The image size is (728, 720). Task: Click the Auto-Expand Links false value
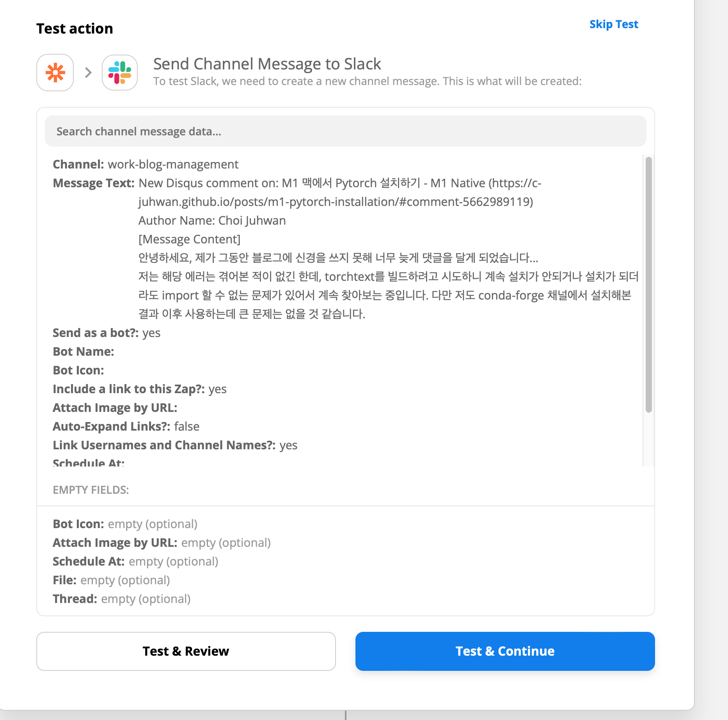click(x=186, y=426)
